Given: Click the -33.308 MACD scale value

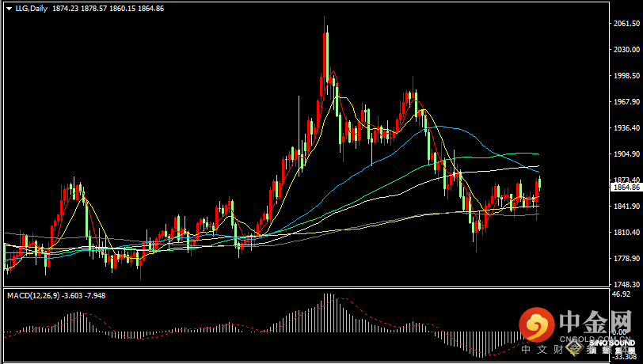Looking at the screenshot, I should click(625, 357).
